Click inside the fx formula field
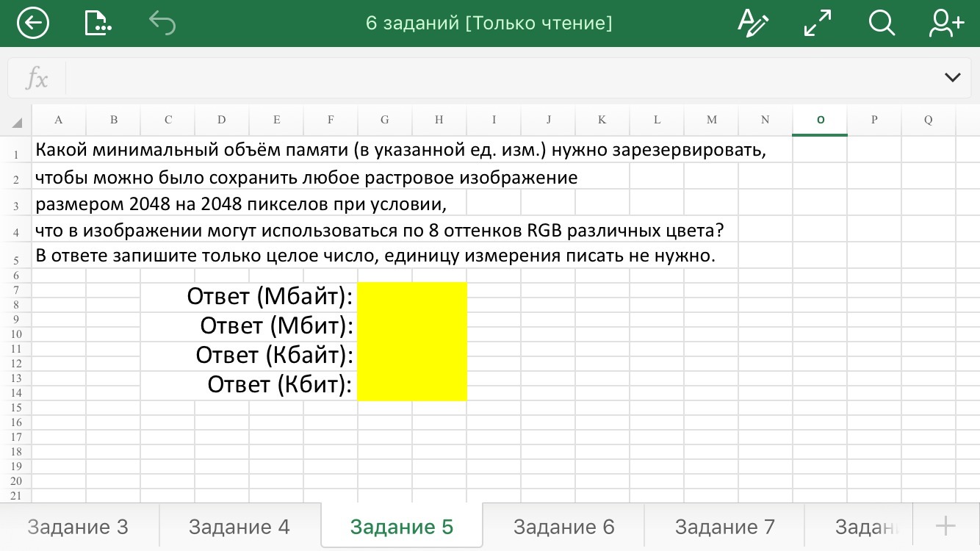Viewport: 980px width, 551px height. click(500, 78)
